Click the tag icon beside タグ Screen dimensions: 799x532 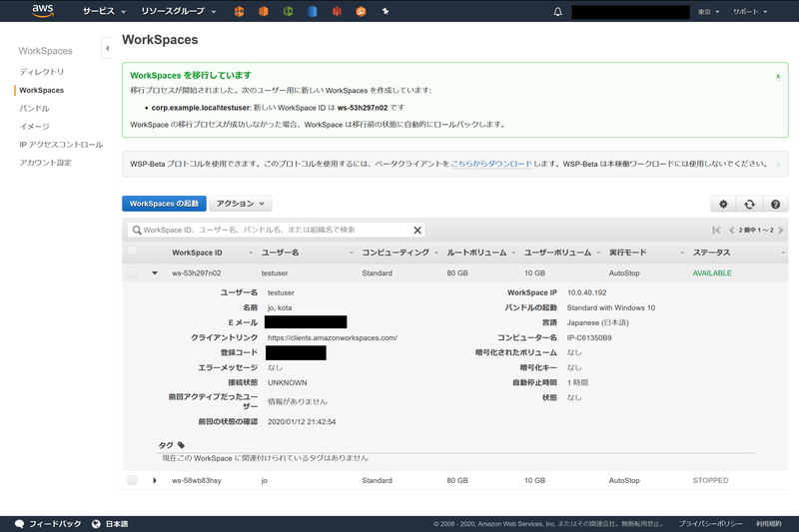(x=181, y=445)
